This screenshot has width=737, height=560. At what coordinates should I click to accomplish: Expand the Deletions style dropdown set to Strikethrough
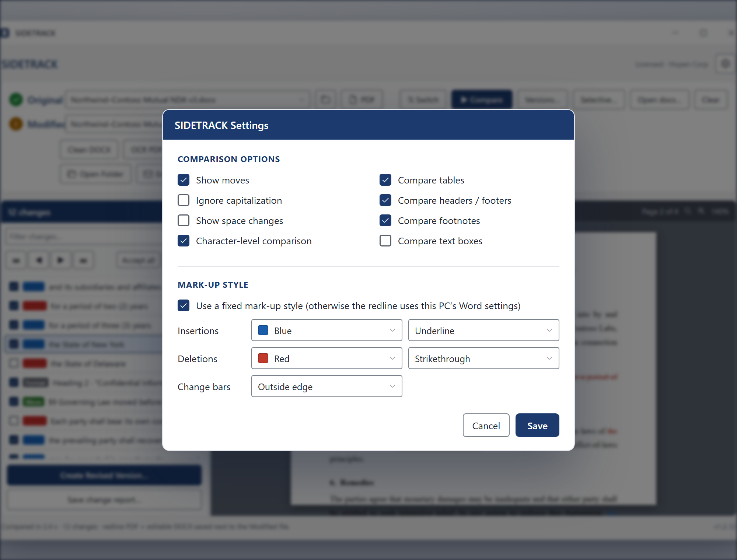(483, 358)
